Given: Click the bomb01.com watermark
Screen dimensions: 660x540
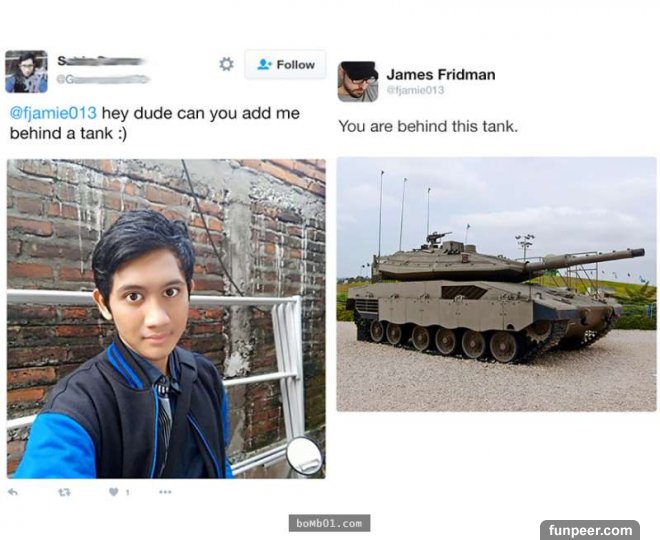Looking at the screenshot, I should [x=329, y=523].
